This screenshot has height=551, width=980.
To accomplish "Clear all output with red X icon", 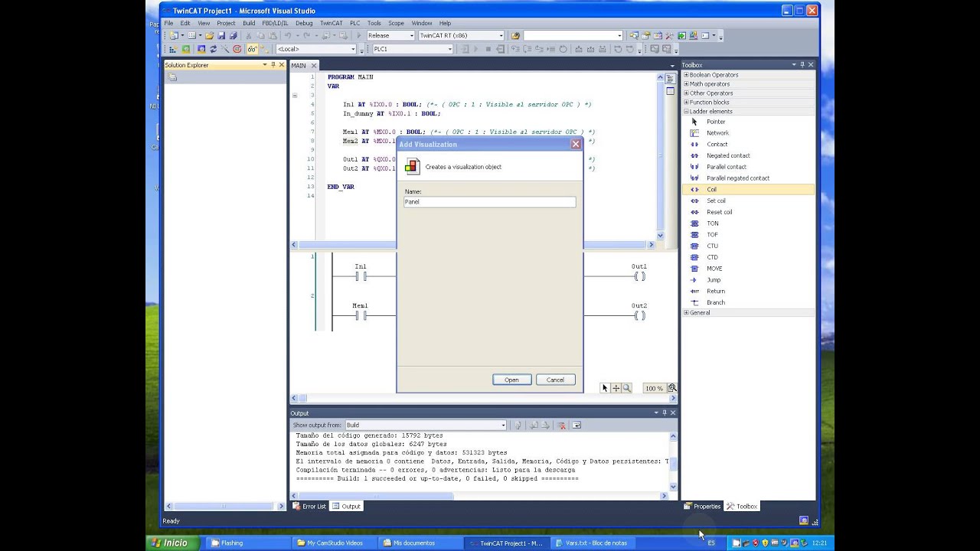I will tap(561, 425).
